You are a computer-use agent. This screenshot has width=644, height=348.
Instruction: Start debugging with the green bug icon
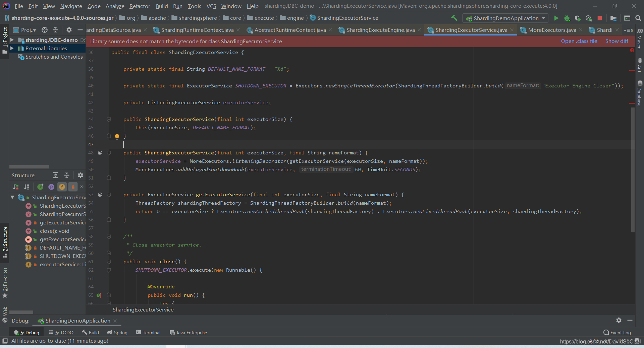(x=567, y=18)
